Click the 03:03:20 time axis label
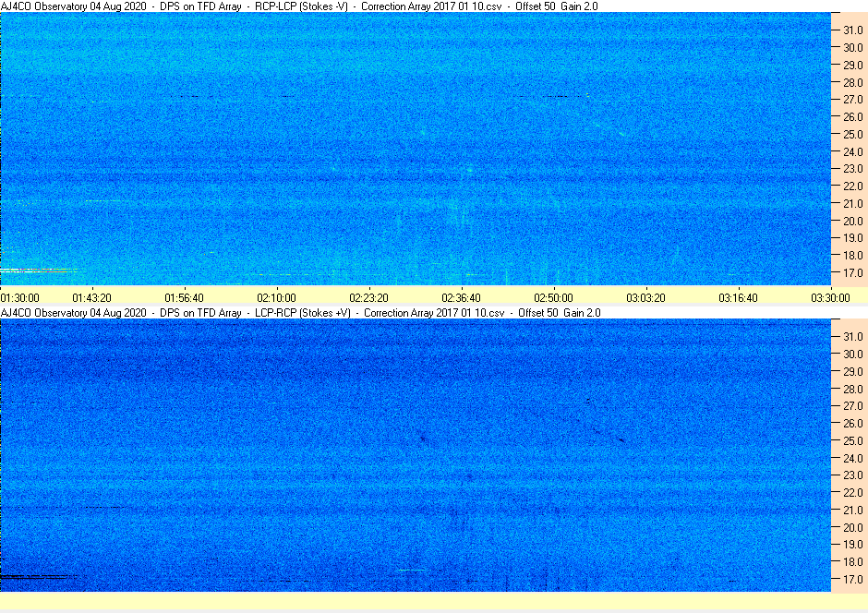Viewport: 868px width, 613px height. [645, 297]
